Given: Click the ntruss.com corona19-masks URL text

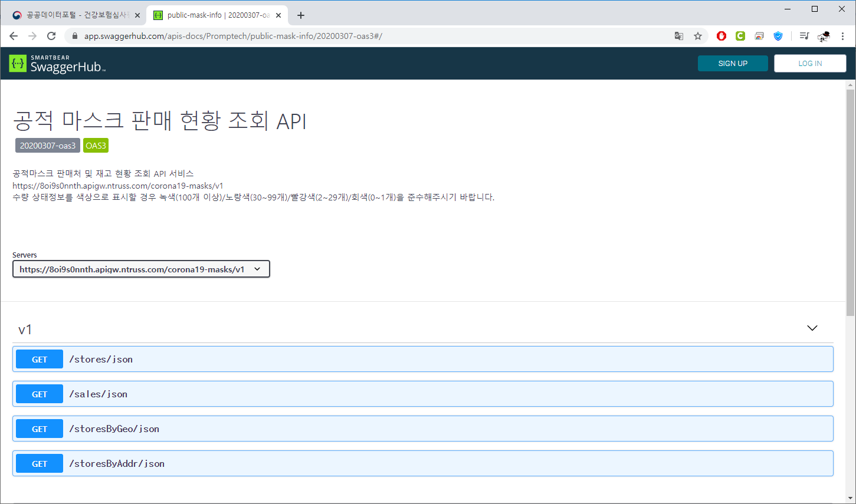Looking at the screenshot, I should point(118,186).
